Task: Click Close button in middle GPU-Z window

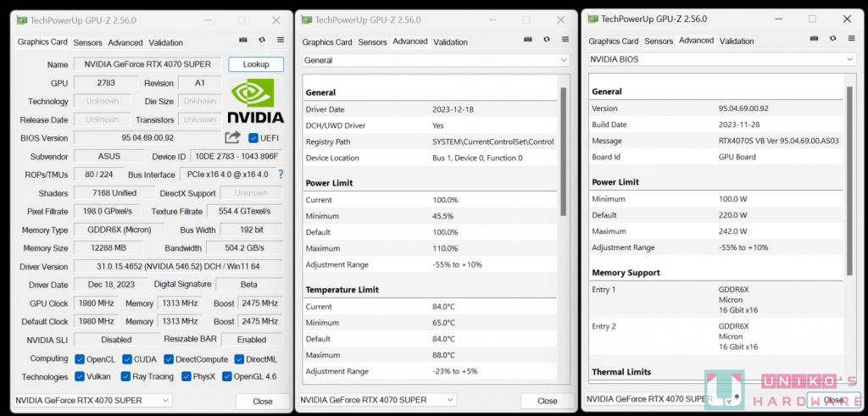Action: pyautogui.click(x=547, y=401)
